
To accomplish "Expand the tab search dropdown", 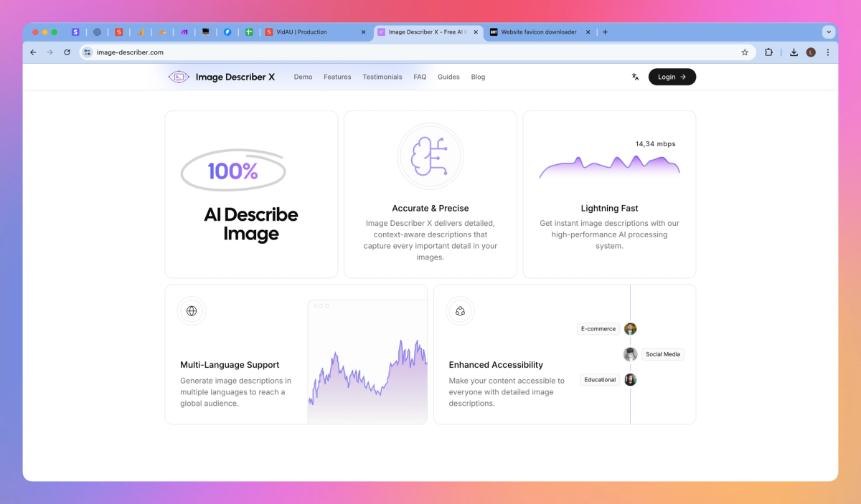I will coord(829,32).
